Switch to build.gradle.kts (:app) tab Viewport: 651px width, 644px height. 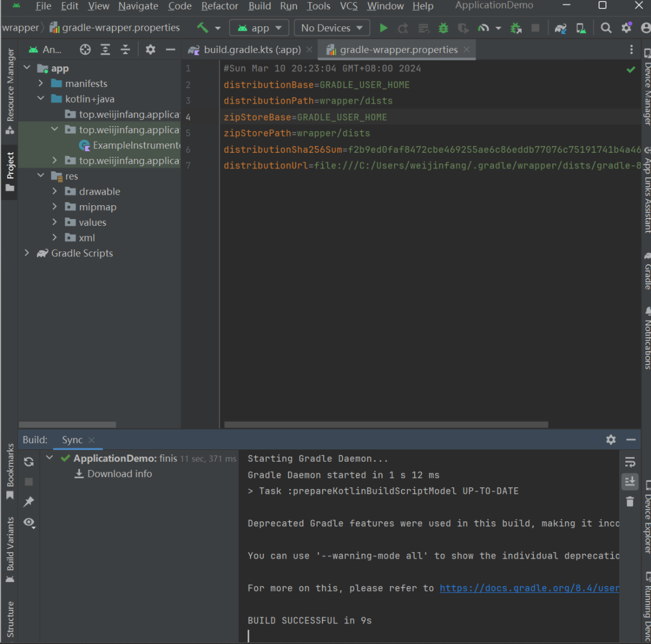click(251, 50)
